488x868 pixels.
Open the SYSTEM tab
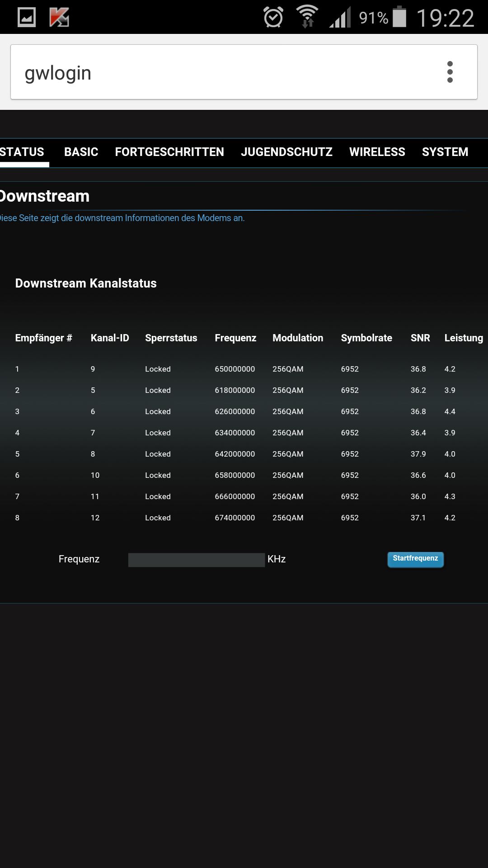pos(445,152)
